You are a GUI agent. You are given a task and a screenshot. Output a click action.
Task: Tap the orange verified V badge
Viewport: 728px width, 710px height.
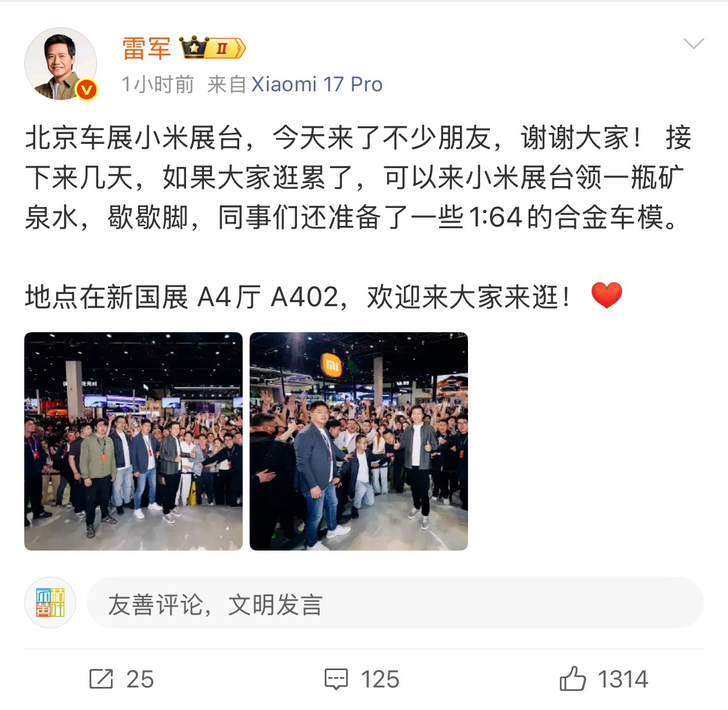pyautogui.click(x=87, y=90)
